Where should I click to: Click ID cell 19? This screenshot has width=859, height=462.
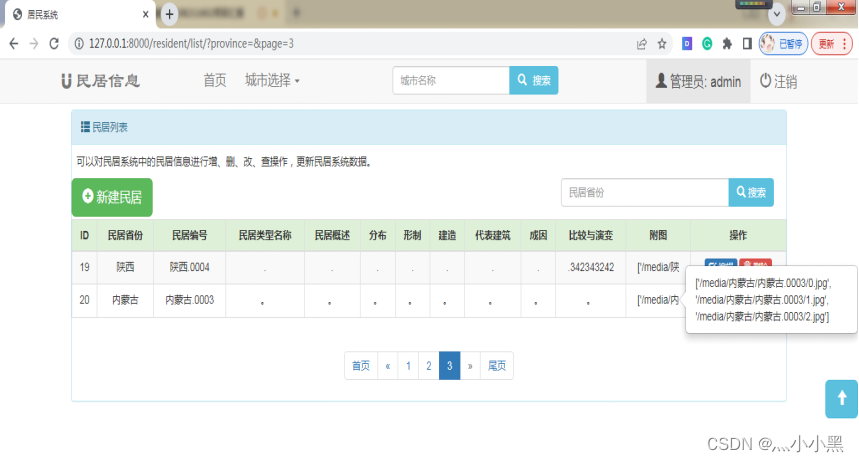point(84,267)
